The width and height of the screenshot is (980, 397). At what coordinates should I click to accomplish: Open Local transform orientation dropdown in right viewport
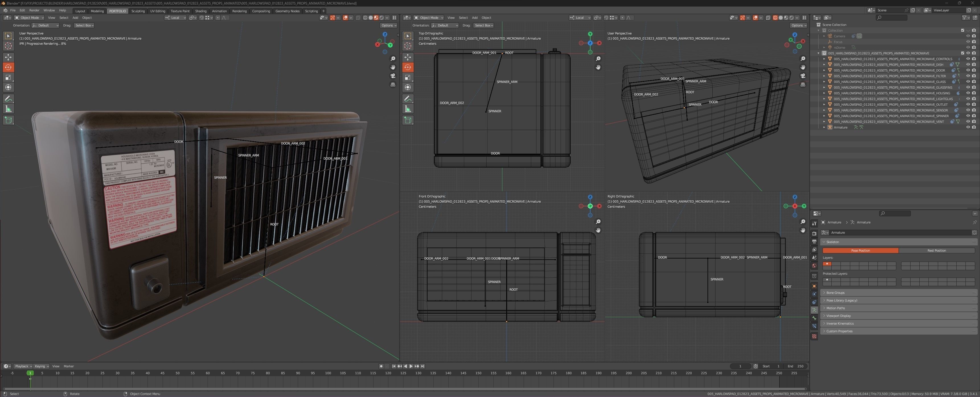(580, 17)
